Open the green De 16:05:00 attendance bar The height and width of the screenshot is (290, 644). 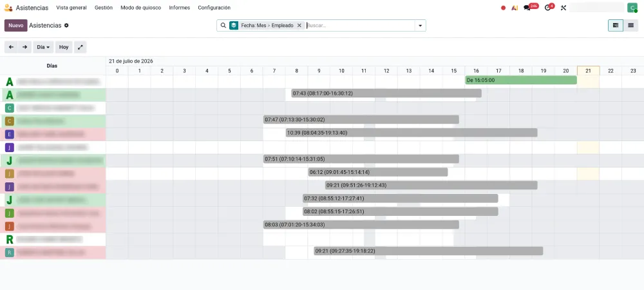click(521, 80)
